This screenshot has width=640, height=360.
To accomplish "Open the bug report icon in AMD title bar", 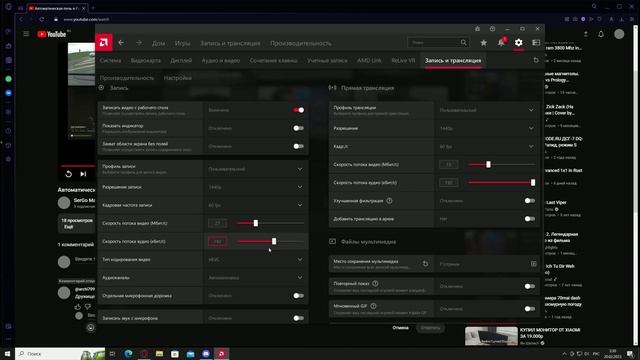I will point(477,29).
